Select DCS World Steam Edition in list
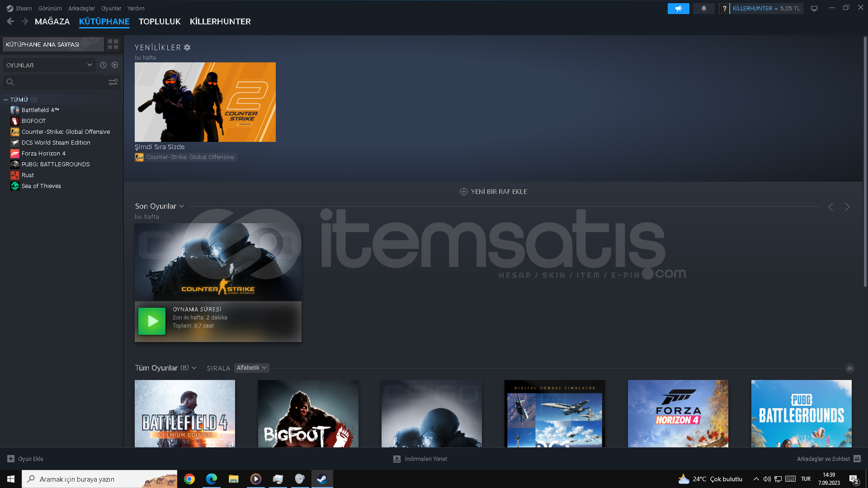The height and width of the screenshot is (488, 868). (56, 142)
